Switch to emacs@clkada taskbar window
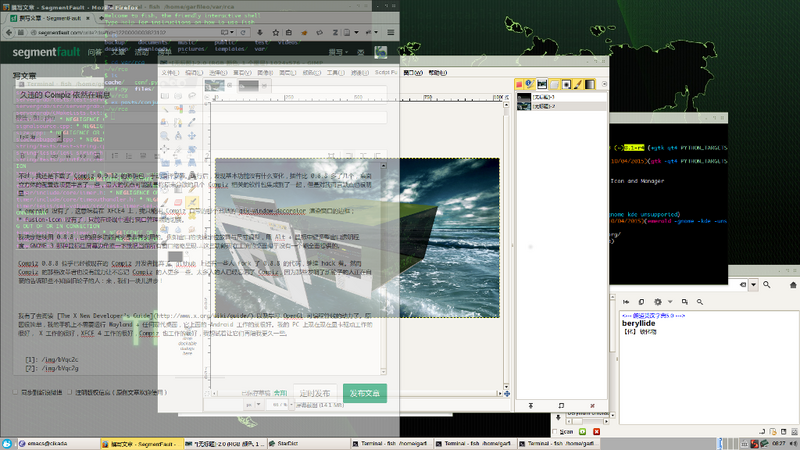800x450 pixels. 57,444
